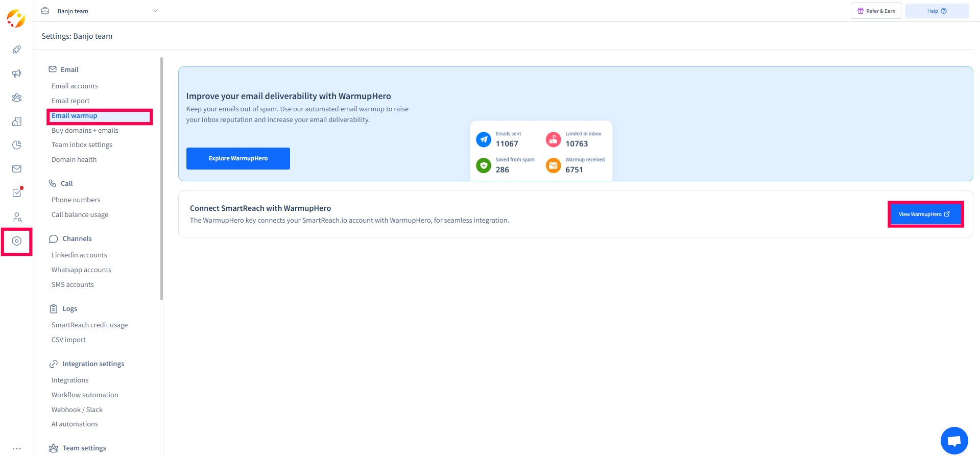Open Webhook / Slack settings
The height and width of the screenshot is (456, 980).
77,410
